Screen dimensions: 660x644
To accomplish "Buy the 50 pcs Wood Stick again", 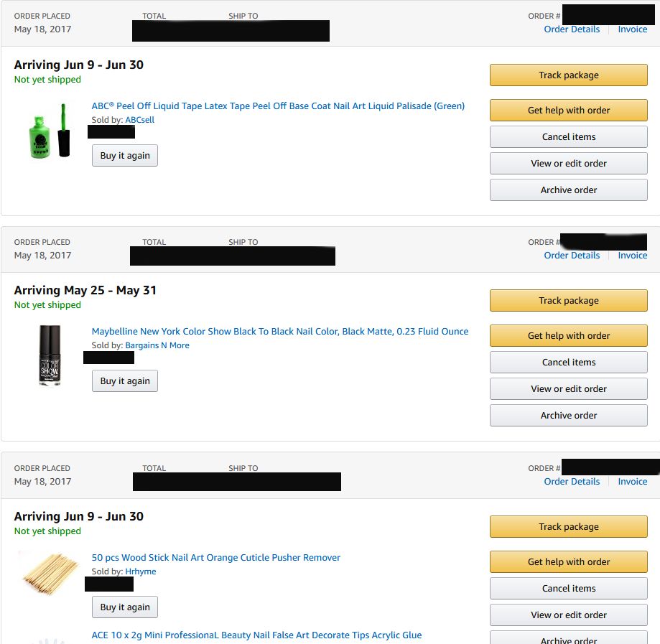I will click(125, 607).
